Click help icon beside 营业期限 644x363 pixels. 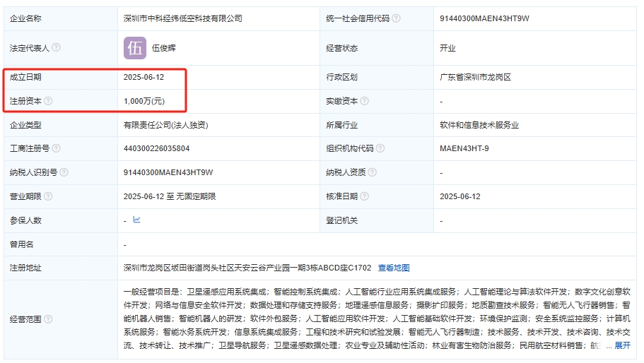click(x=48, y=196)
